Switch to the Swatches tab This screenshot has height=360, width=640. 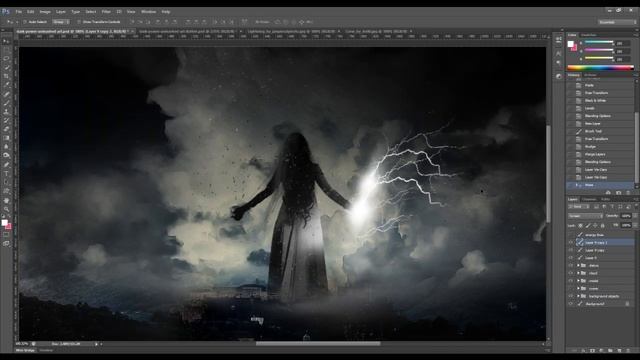coord(589,35)
